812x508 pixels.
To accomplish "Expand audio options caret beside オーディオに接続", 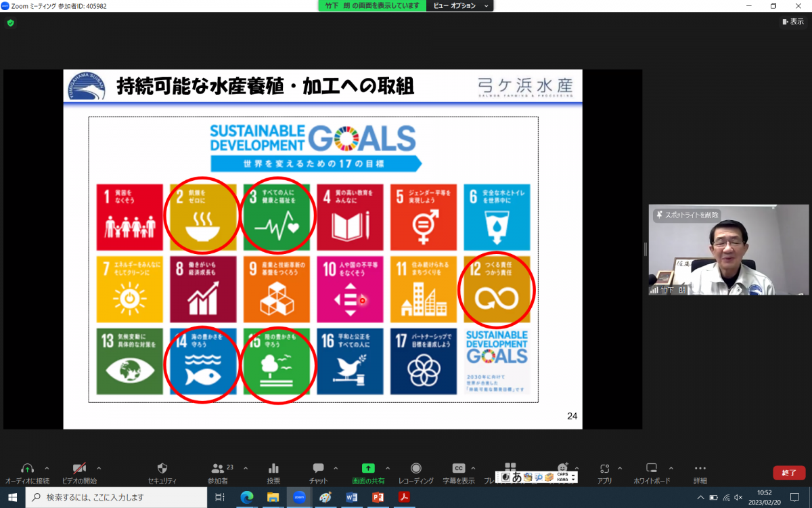I will coord(47,468).
